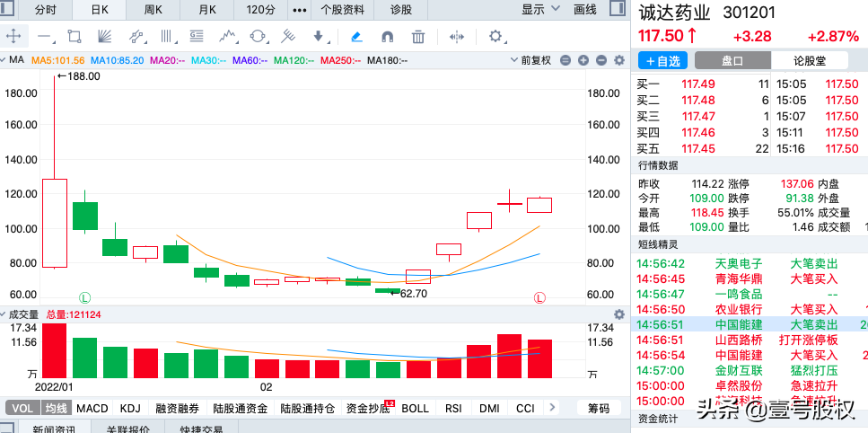Switch to 周K chart tab
This screenshot has width=868, height=433.
coord(153,10)
